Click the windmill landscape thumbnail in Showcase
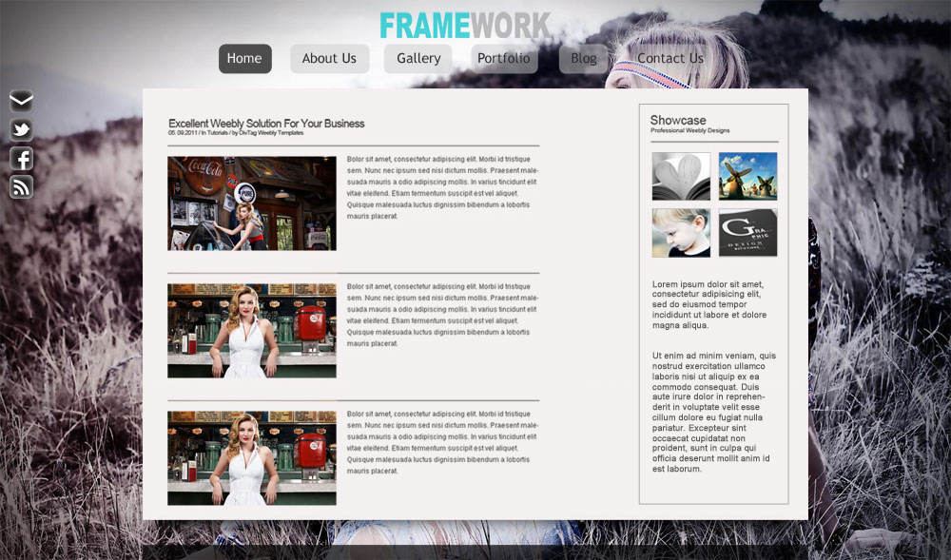 click(747, 177)
